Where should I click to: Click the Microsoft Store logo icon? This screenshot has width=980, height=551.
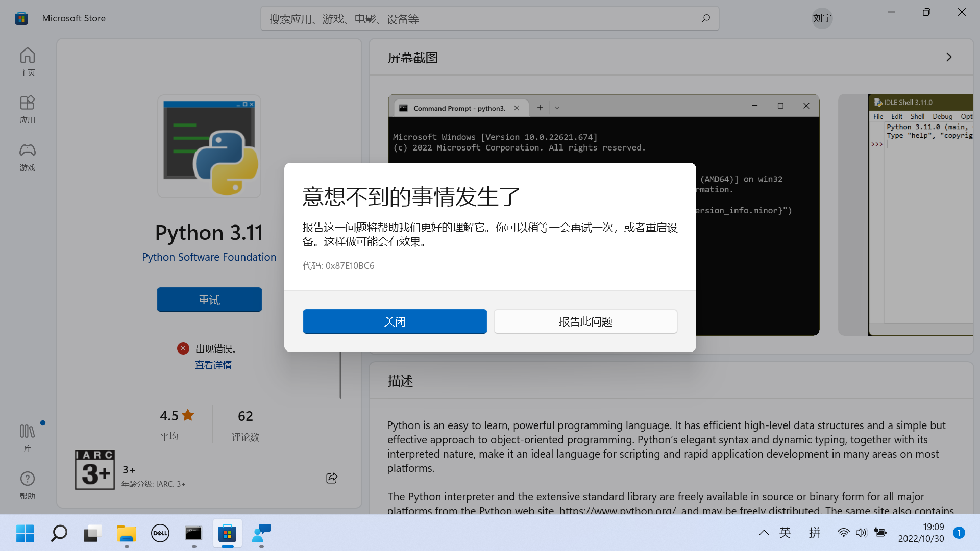pos(21,18)
